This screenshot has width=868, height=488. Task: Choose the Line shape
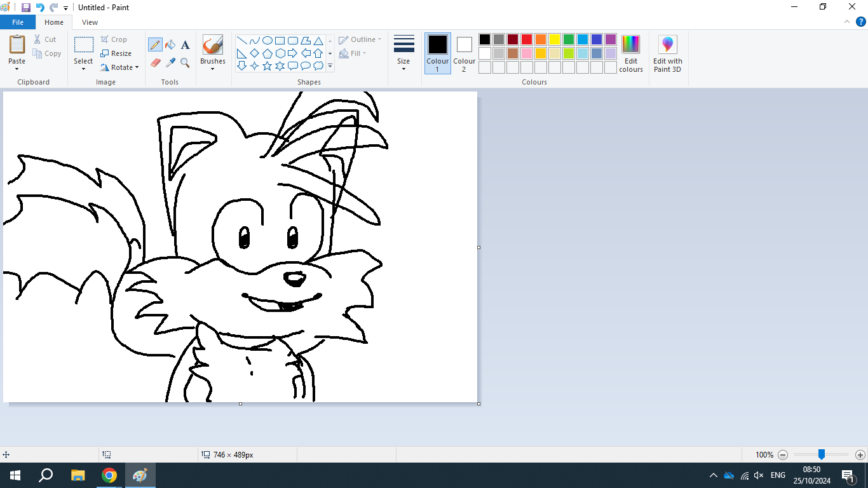(242, 41)
